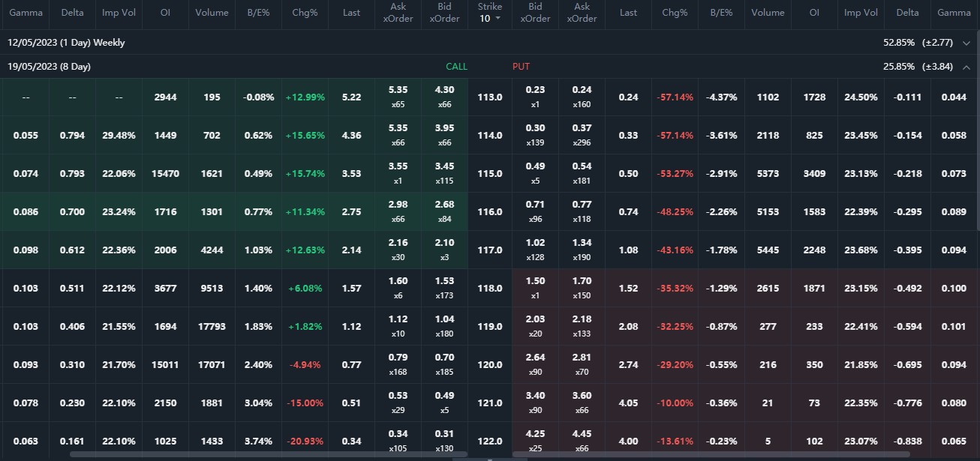Click call open interest 15470 at strike 115.0
Screen dimensions: 980x461
[165, 174]
